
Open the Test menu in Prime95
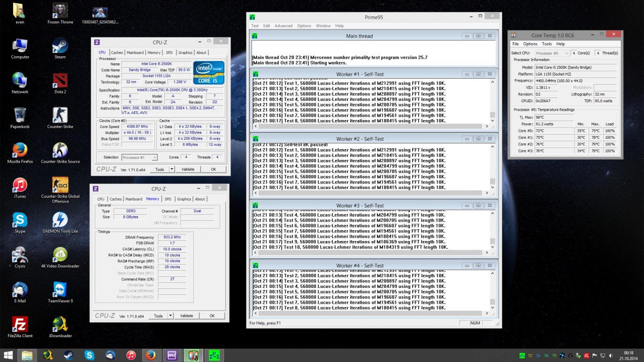[x=255, y=26]
